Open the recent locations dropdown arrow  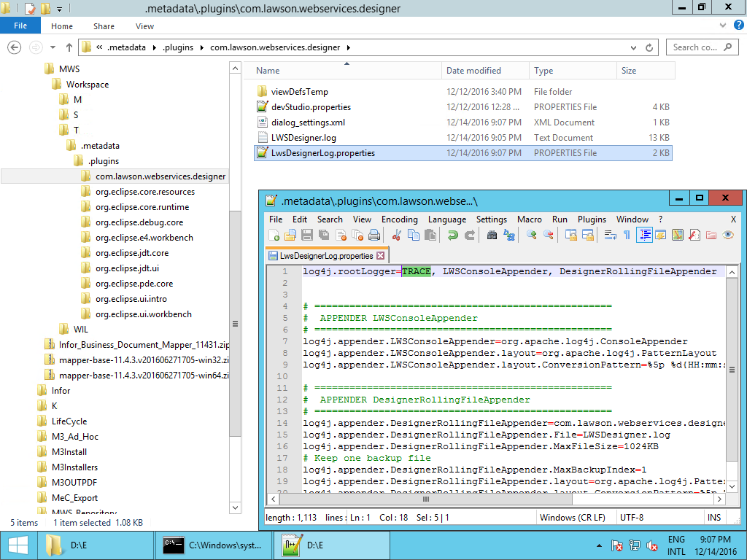[x=52, y=47]
